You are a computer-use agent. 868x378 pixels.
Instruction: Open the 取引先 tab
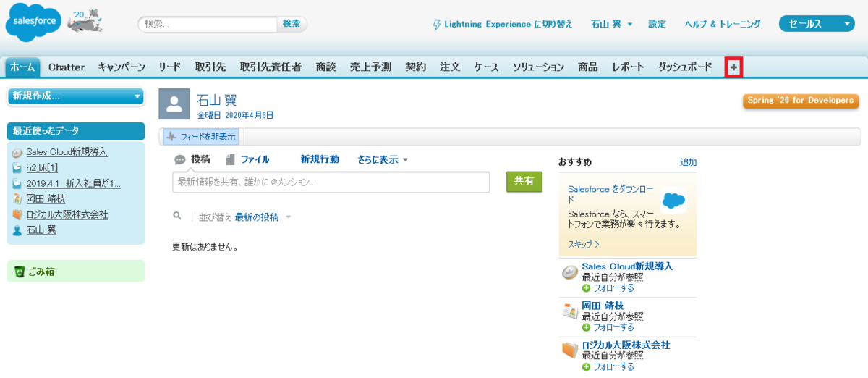click(210, 67)
